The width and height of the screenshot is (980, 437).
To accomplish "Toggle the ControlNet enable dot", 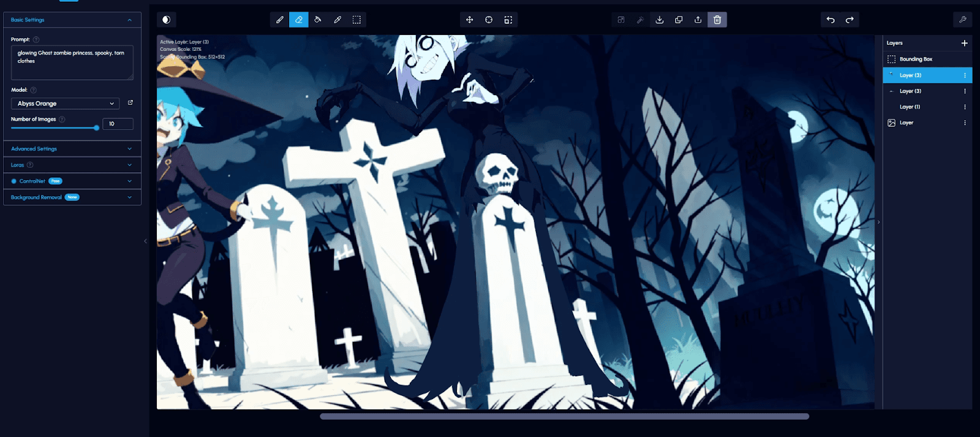I will pyautogui.click(x=14, y=181).
